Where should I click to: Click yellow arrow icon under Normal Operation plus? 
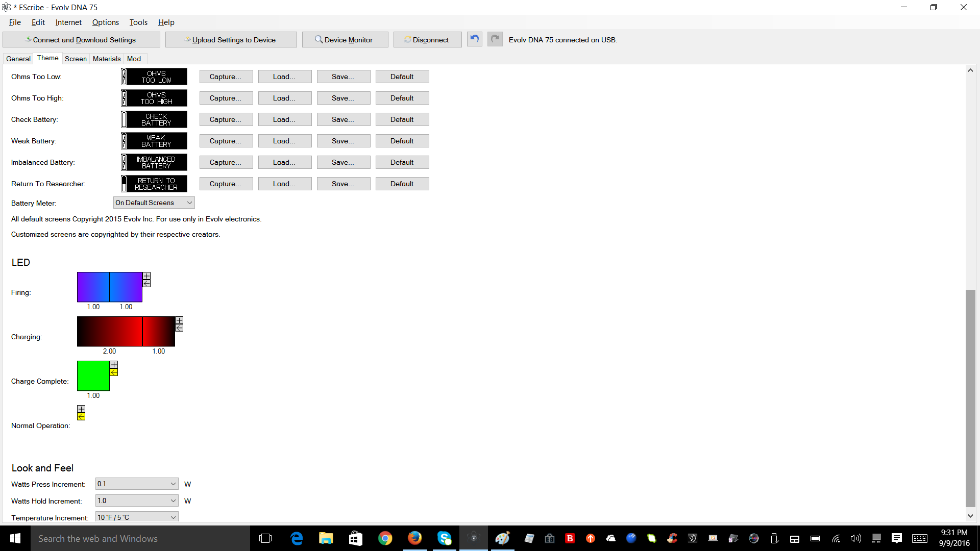point(81,416)
